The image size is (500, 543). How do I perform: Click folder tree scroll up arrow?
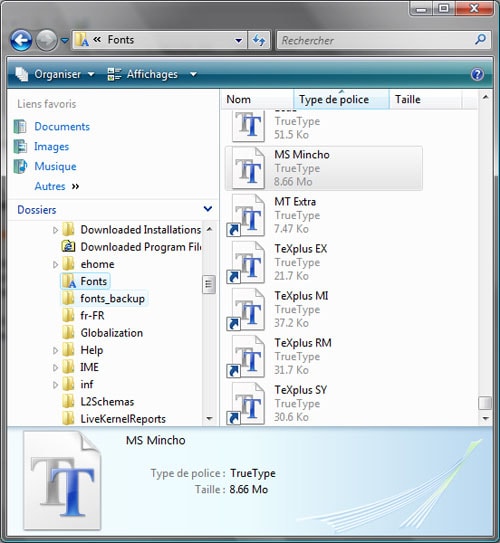[x=209, y=229]
